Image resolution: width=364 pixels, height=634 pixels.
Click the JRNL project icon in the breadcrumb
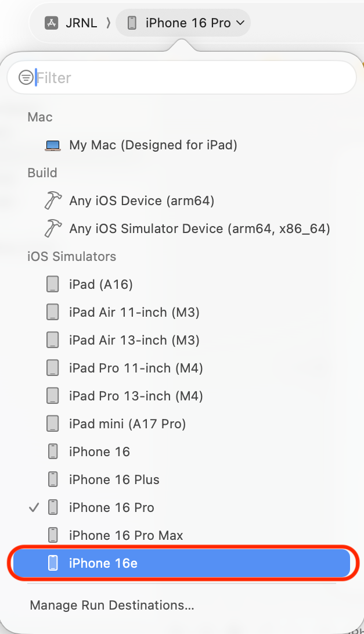[51, 23]
